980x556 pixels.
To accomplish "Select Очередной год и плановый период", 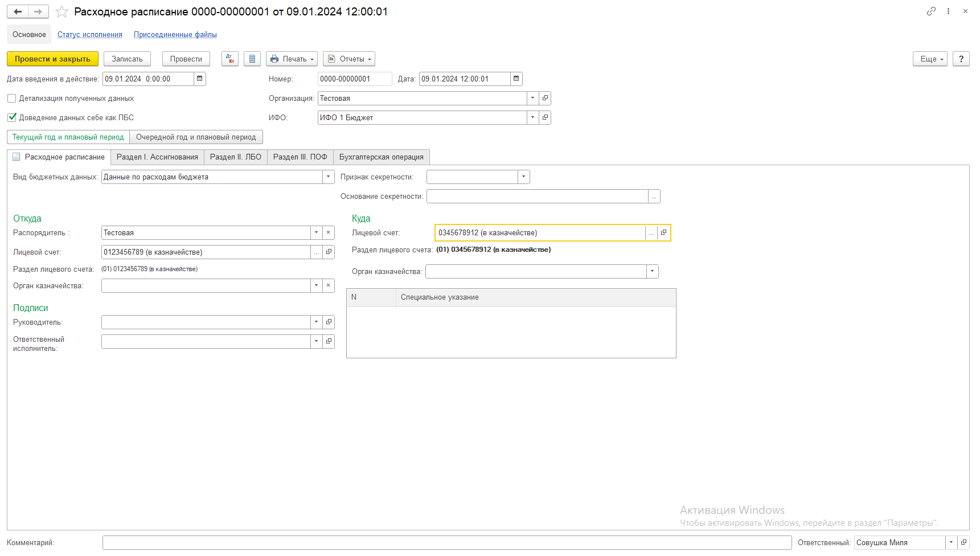I will click(196, 137).
